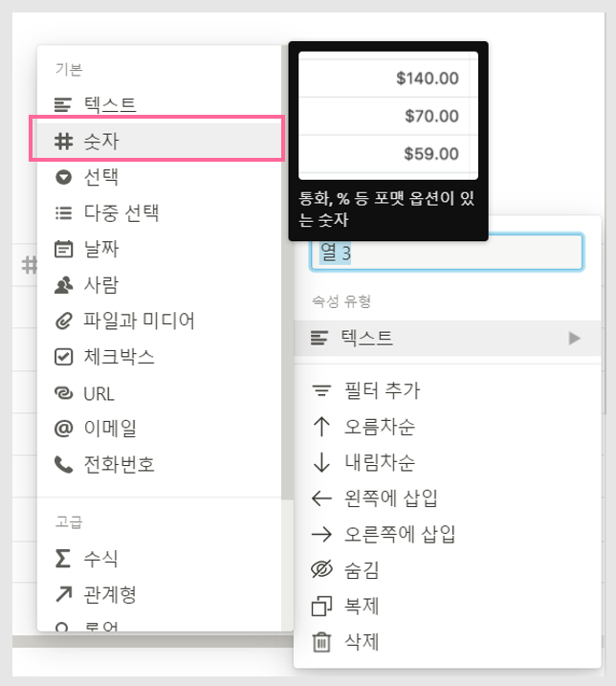
Task: Click the 전화번호 phone icon
Action: (x=63, y=465)
